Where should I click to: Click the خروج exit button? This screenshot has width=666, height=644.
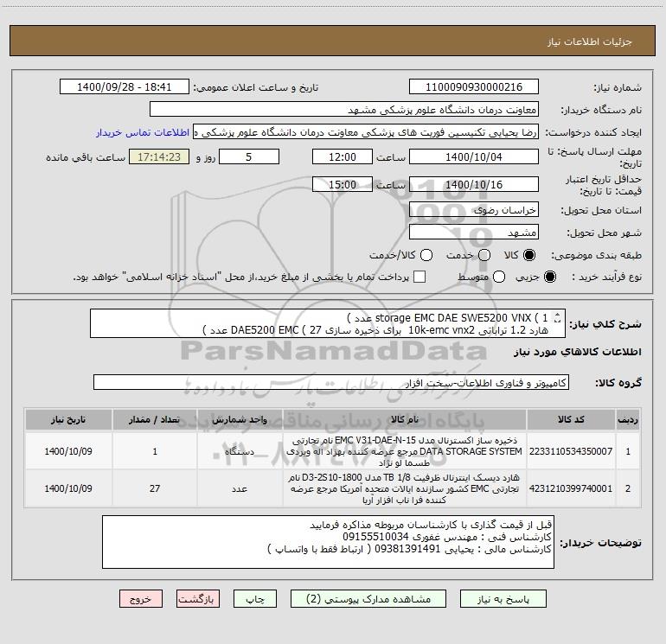141,598
